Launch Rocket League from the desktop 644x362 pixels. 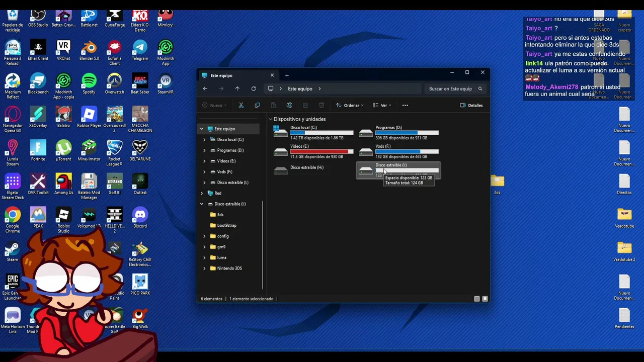[114, 153]
